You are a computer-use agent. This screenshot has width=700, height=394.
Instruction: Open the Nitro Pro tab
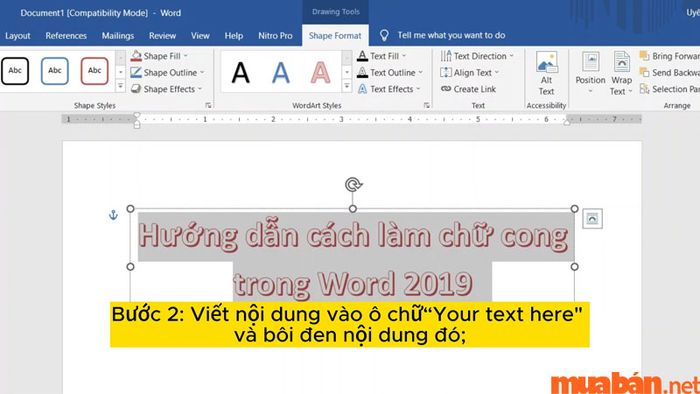275,36
